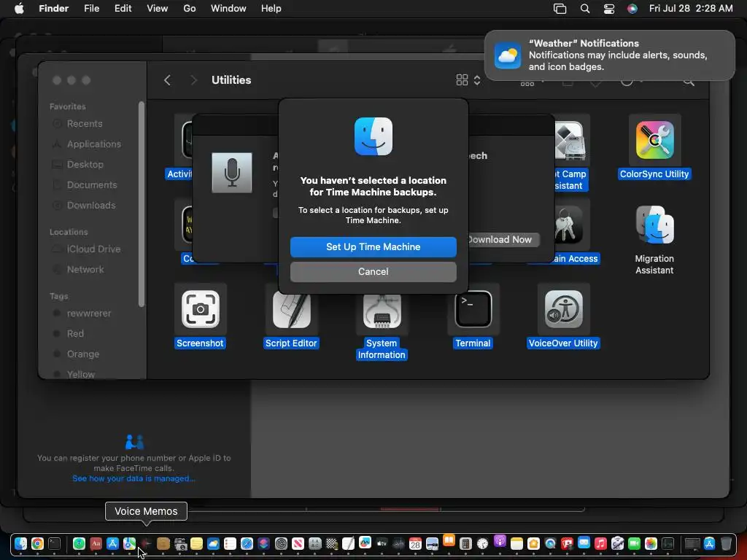Screen dimensions: 747x560
Task: Click the Download Now button
Action: click(503, 239)
